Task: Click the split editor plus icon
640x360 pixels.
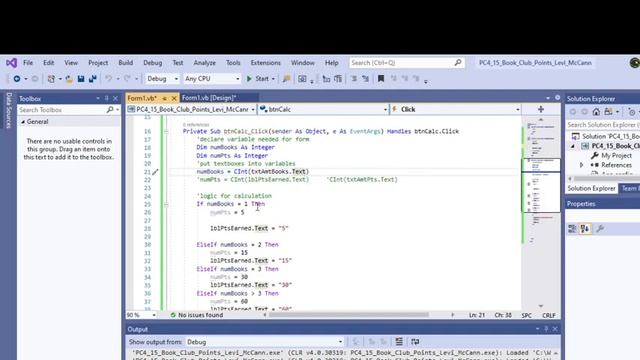Action: 541,109
